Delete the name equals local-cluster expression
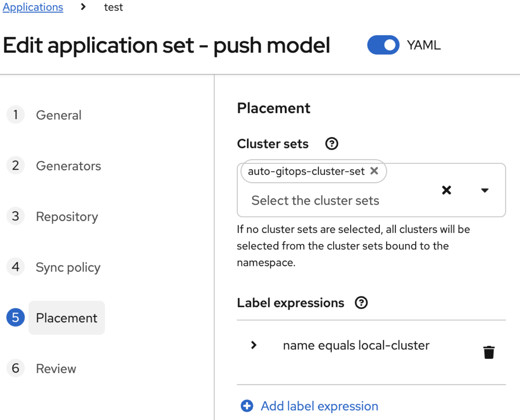The width and height of the screenshot is (520, 420). [x=489, y=352]
